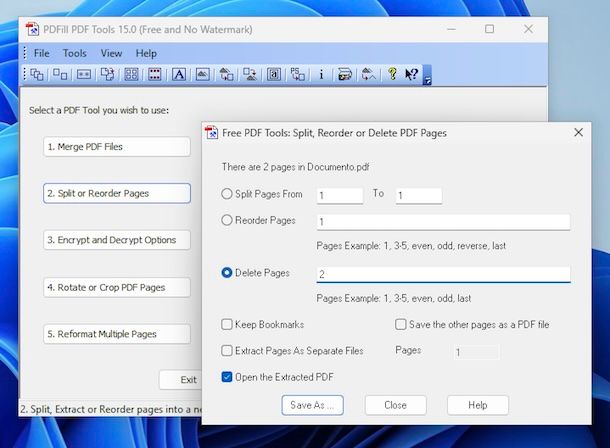This screenshot has height=448, width=610.
Task: Click the Split Pages From start field
Action: (340, 196)
